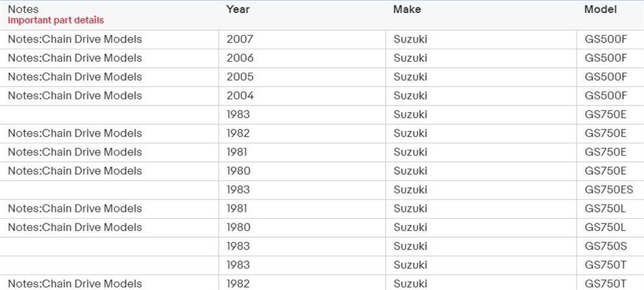Click 1982 year in the GS750E row

pyautogui.click(x=238, y=134)
